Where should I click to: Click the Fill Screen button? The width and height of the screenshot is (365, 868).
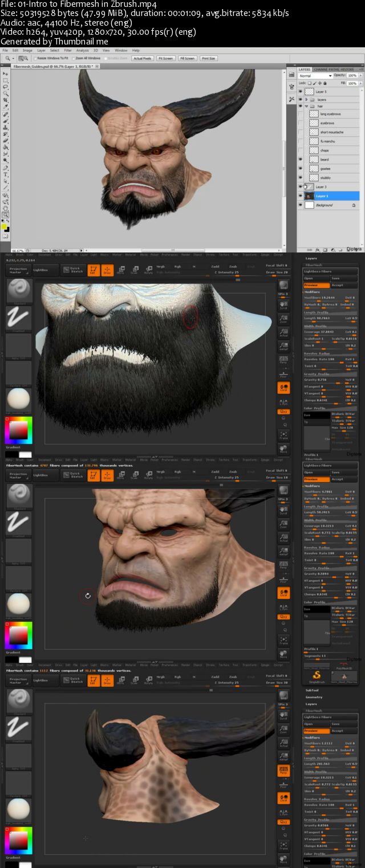coord(187,58)
